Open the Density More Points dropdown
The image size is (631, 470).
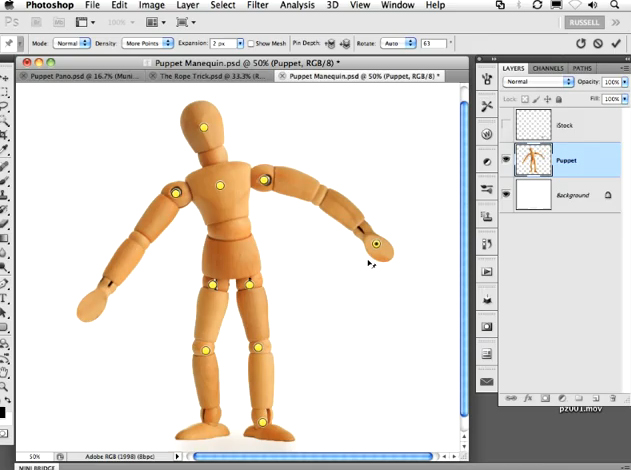[x=147, y=44]
